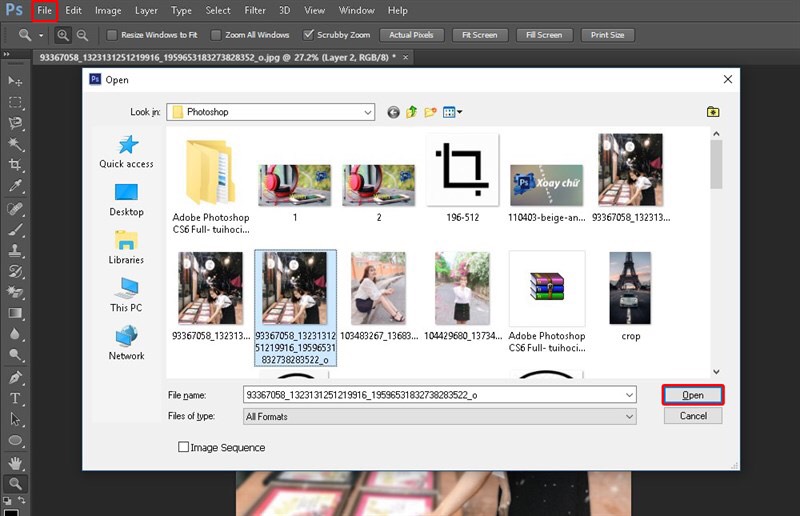The image size is (800, 516).
Task: Open the Filter menu
Action: pyautogui.click(x=255, y=11)
